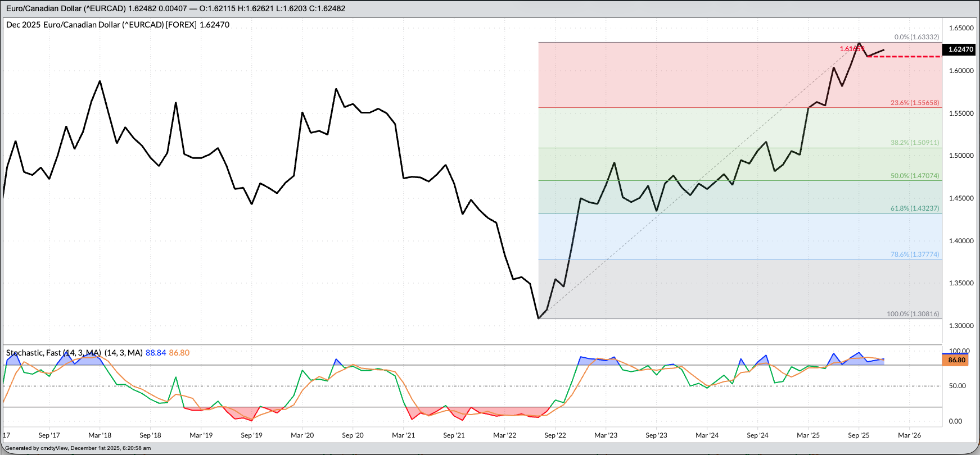
Task: Click the 0.0% (1.63332) Fibonacci label
Action: (x=916, y=37)
